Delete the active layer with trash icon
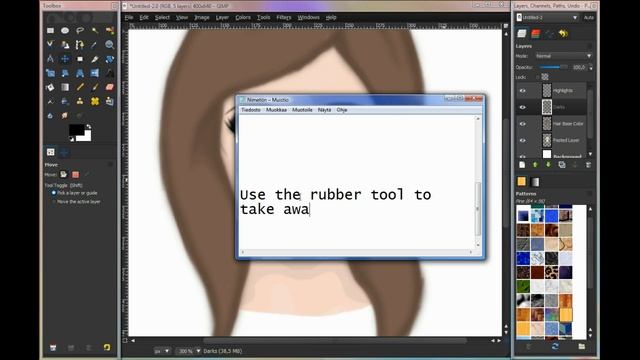This screenshot has height=360, width=640. coord(588,165)
